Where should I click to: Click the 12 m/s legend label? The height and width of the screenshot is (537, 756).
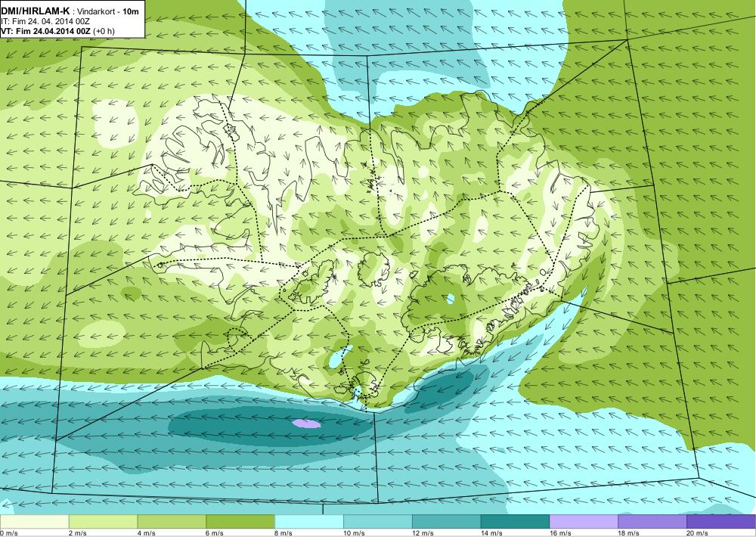[x=423, y=533]
